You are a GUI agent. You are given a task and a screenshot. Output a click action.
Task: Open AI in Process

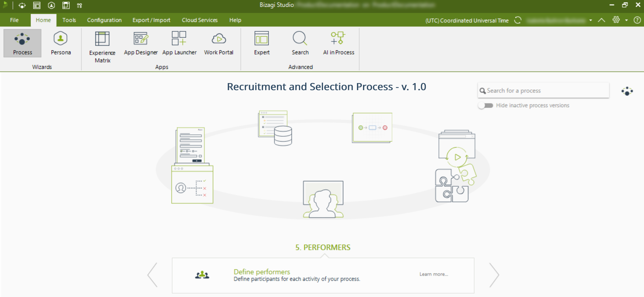coord(338,43)
